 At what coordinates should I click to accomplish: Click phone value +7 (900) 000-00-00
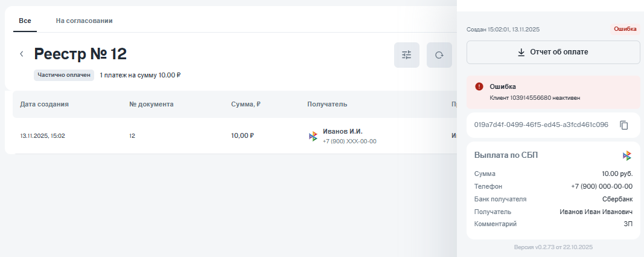pos(602,186)
